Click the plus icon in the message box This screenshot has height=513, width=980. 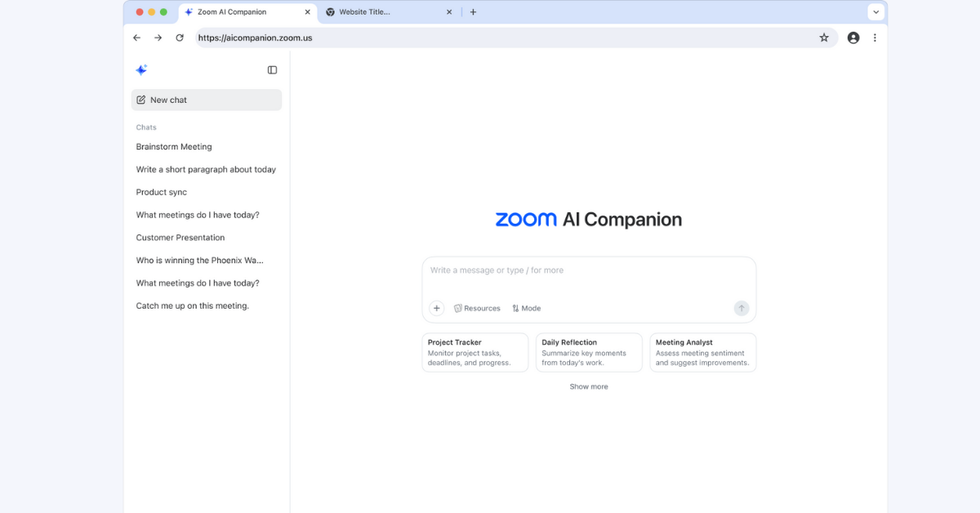(436, 308)
